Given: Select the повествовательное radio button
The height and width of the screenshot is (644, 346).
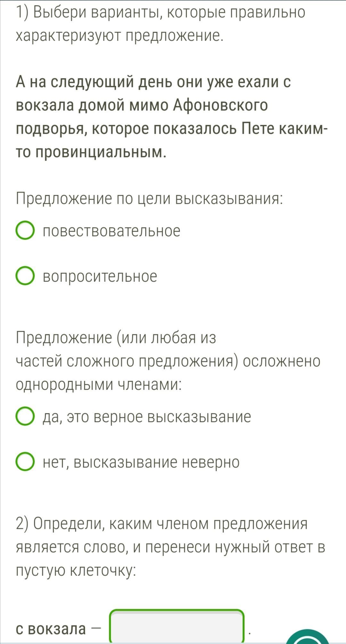Looking at the screenshot, I should click(x=25, y=231).
